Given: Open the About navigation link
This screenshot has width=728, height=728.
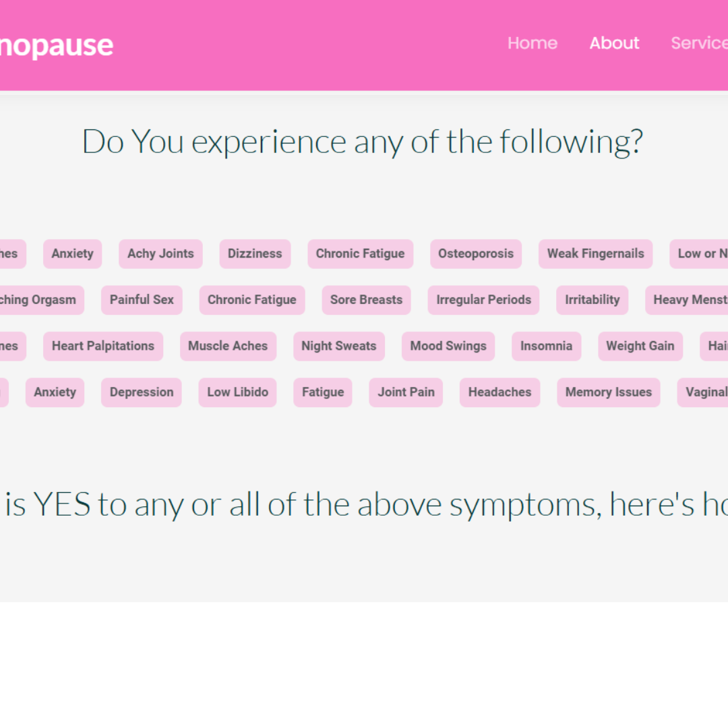Looking at the screenshot, I should click(614, 43).
